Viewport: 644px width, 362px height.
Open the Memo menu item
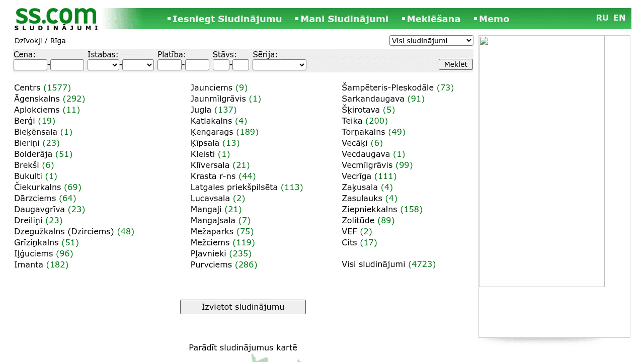(494, 19)
